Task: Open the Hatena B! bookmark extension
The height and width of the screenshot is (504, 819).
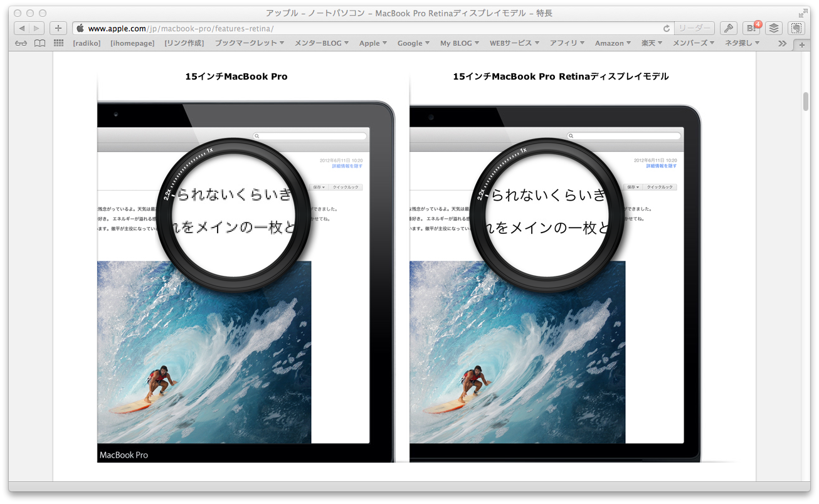Action: coord(751,28)
